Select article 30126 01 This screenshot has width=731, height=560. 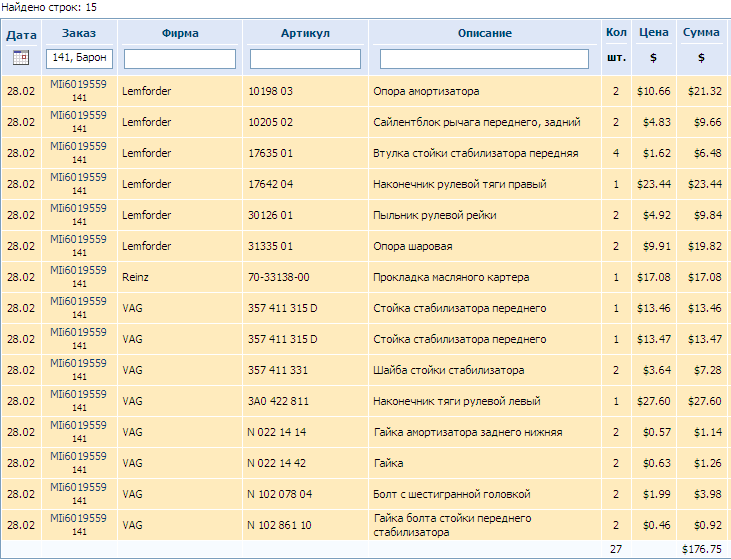[270, 215]
